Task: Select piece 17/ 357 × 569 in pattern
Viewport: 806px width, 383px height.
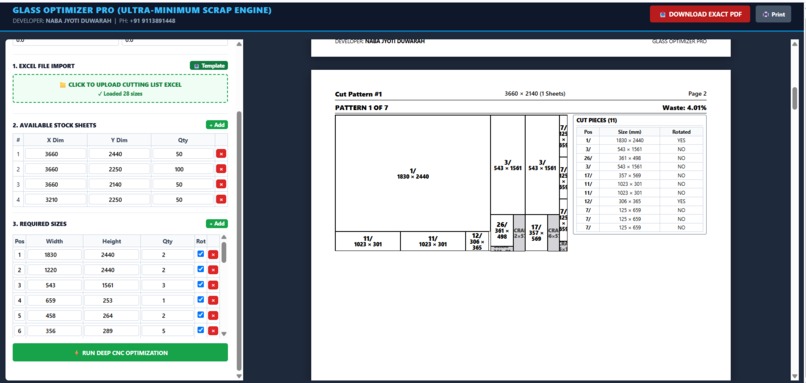Action: 536,232
